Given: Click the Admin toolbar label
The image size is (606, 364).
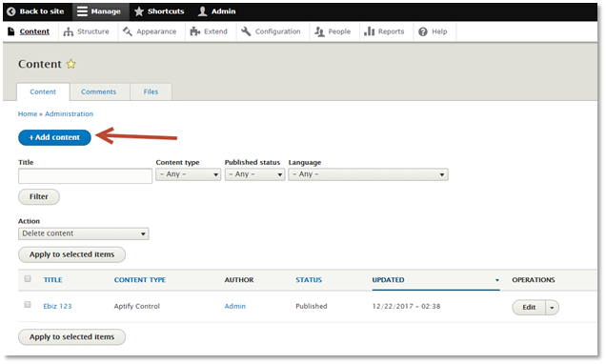Looking at the screenshot, I should point(223,11).
